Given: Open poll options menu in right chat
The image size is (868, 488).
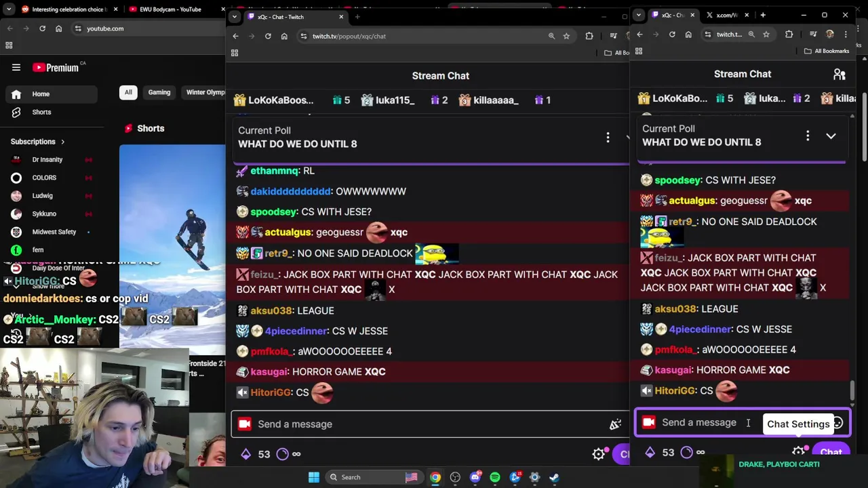Looking at the screenshot, I should tap(808, 136).
